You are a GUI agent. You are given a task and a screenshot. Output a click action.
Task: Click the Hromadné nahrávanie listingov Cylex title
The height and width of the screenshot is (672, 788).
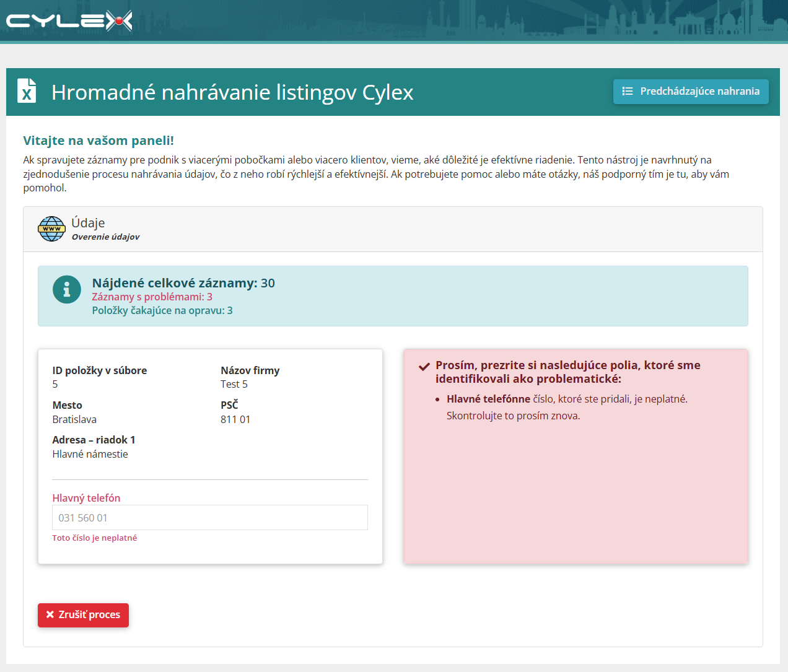coord(232,92)
